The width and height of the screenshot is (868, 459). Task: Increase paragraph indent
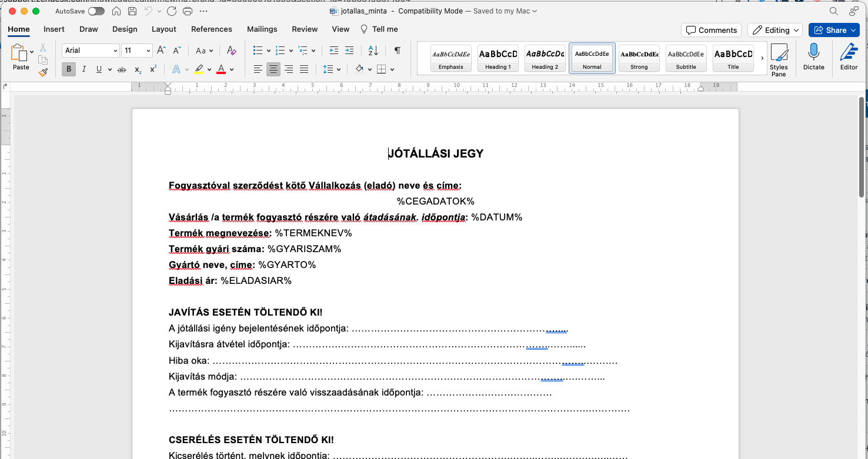click(x=349, y=51)
